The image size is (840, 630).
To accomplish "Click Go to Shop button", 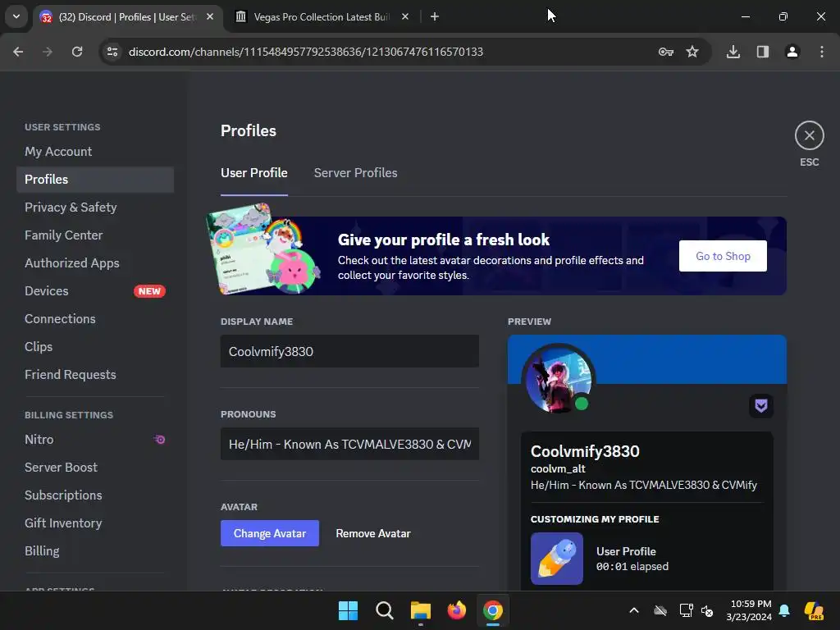I will click(723, 256).
